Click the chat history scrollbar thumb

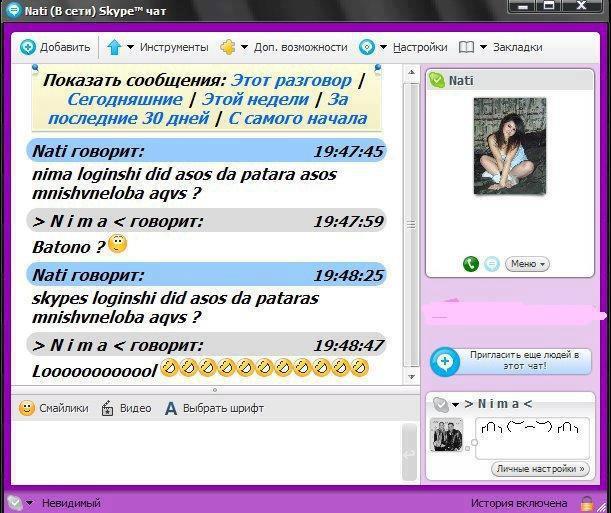click(411, 225)
